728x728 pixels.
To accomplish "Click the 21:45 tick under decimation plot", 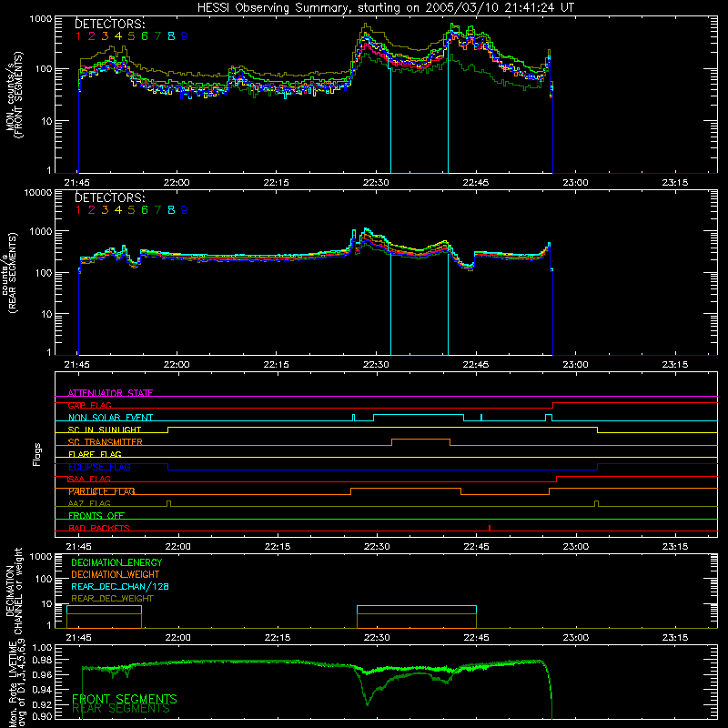I will pos(78,638).
